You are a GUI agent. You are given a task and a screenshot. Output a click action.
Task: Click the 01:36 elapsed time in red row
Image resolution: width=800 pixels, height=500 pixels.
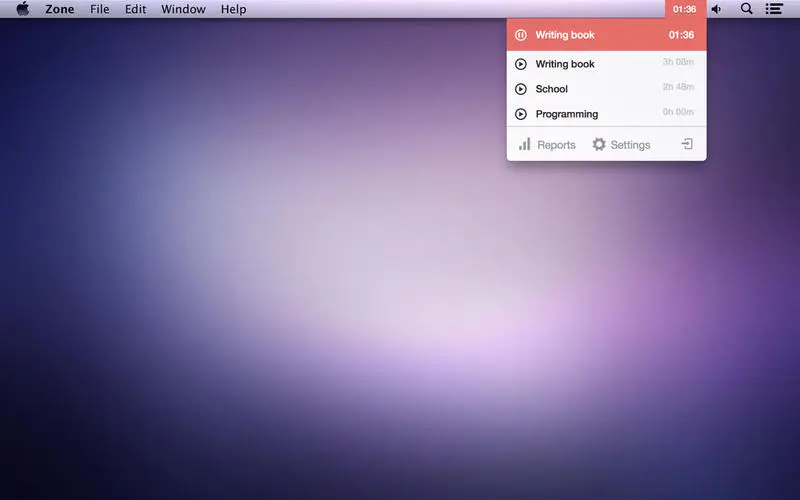(x=681, y=35)
